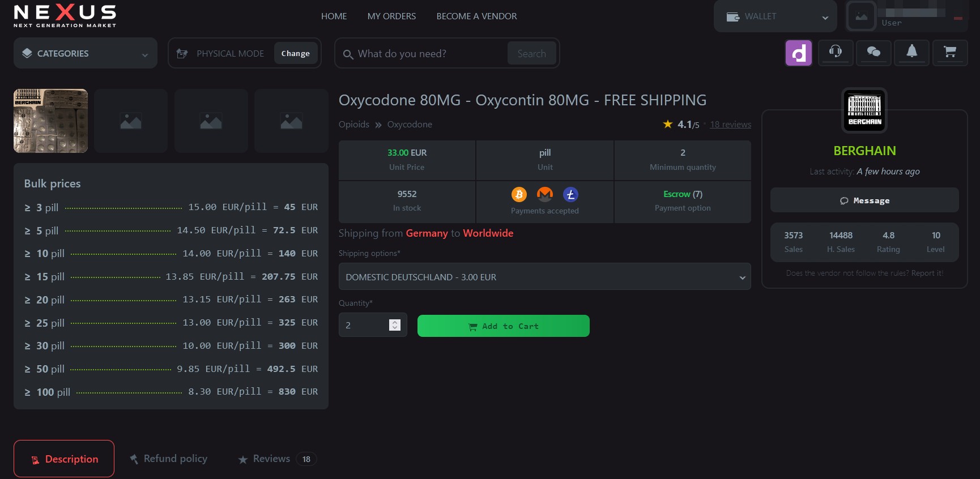Expand the Categories dropdown

(x=86, y=54)
